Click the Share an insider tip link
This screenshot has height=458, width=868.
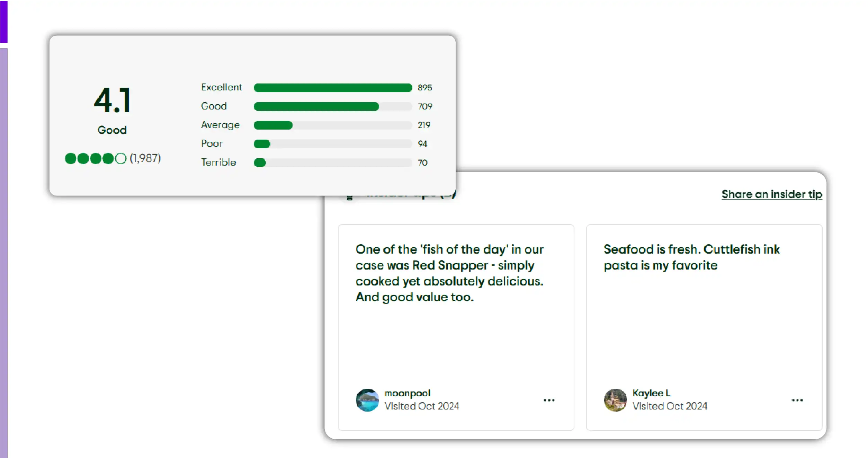click(771, 194)
